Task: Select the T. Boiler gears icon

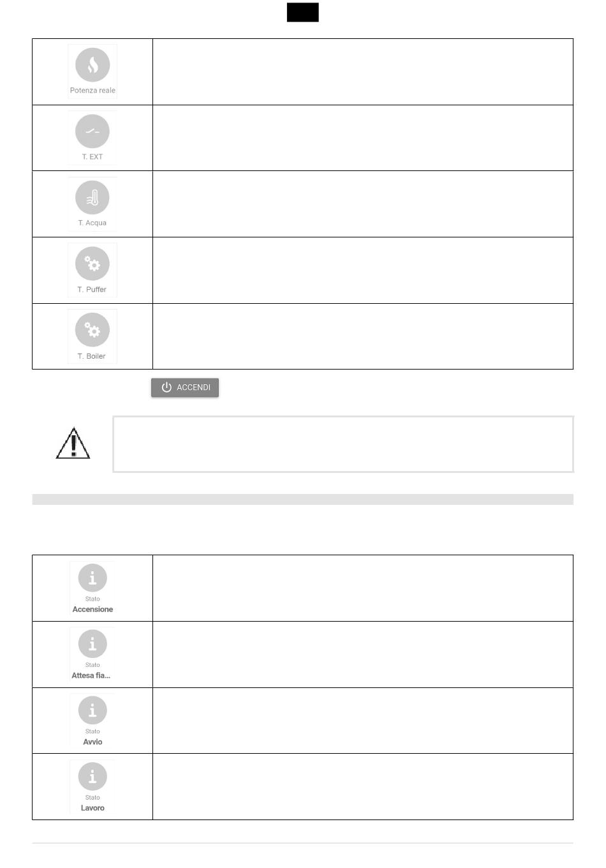Action: coord(92,330)
